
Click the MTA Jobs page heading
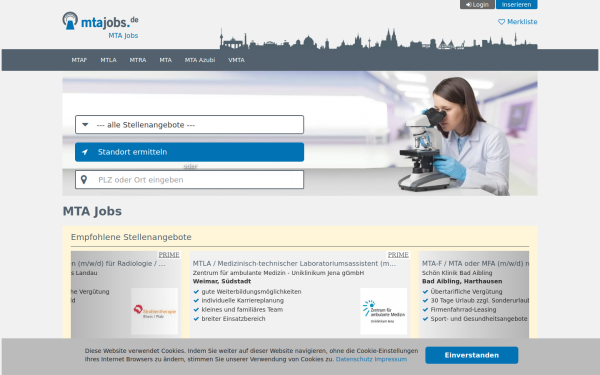[92, 211]
